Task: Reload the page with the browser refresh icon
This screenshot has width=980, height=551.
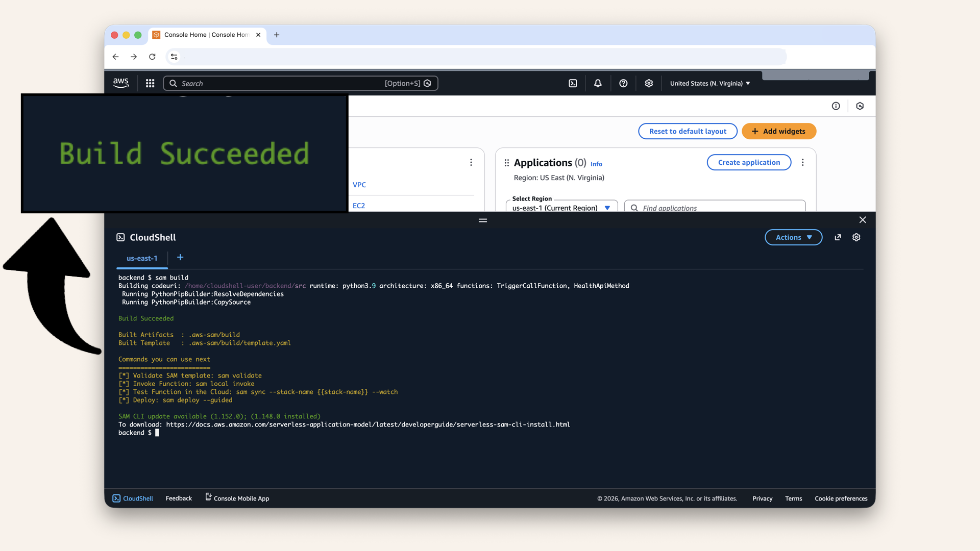Action: 152,57
